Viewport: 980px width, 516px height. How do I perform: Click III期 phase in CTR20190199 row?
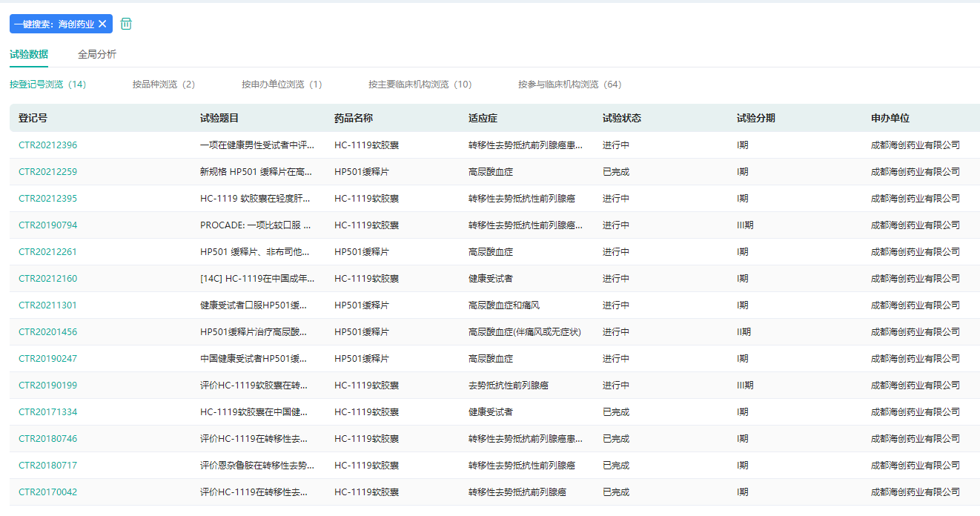(745, 386)
